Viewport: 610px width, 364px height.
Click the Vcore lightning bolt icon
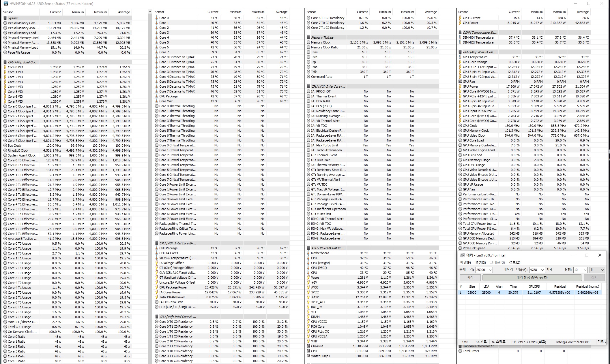point(308,278)
